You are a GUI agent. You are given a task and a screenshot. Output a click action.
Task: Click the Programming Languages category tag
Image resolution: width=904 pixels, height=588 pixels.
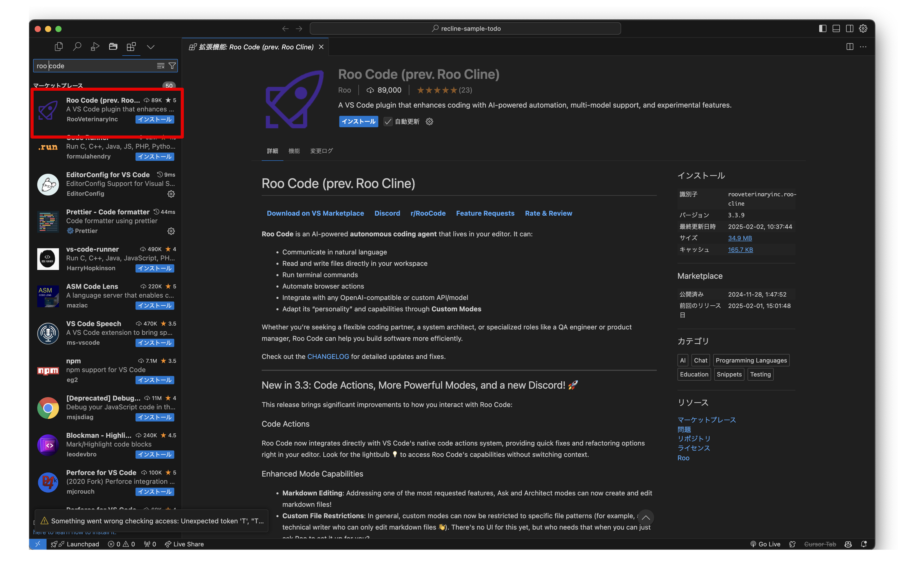751,360
